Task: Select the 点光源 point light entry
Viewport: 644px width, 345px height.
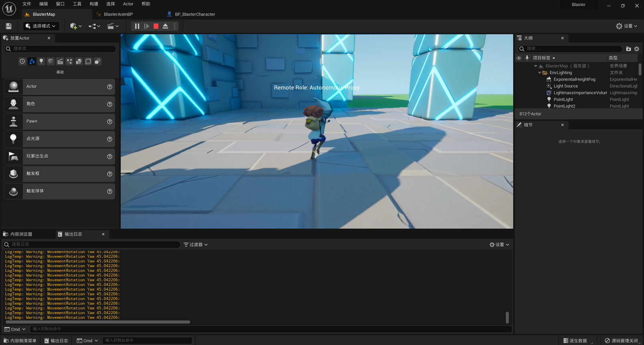Action: 59,139
